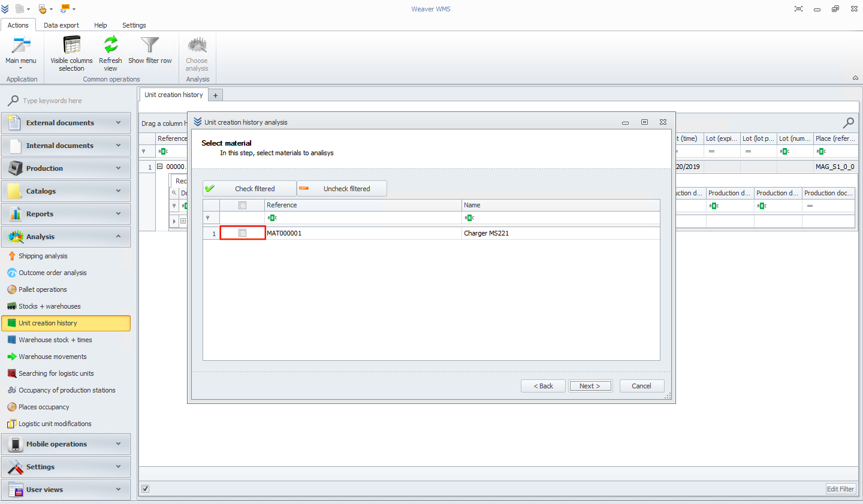Click the Reference column filter cell in dialog

363,218
